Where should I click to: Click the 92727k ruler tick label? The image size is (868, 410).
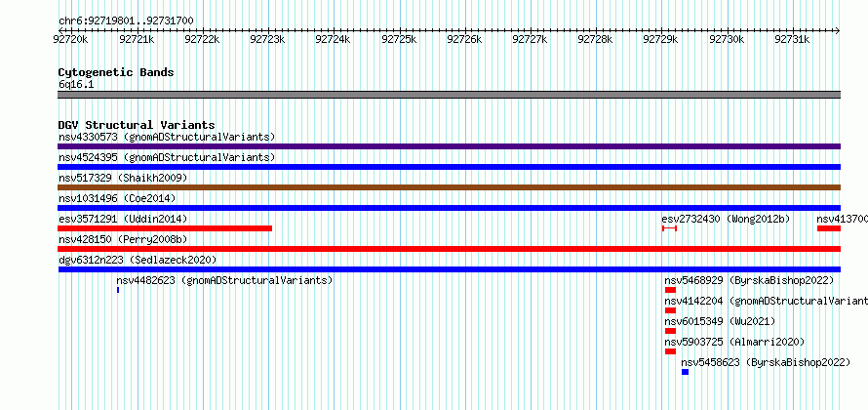(x=530, y=39)
